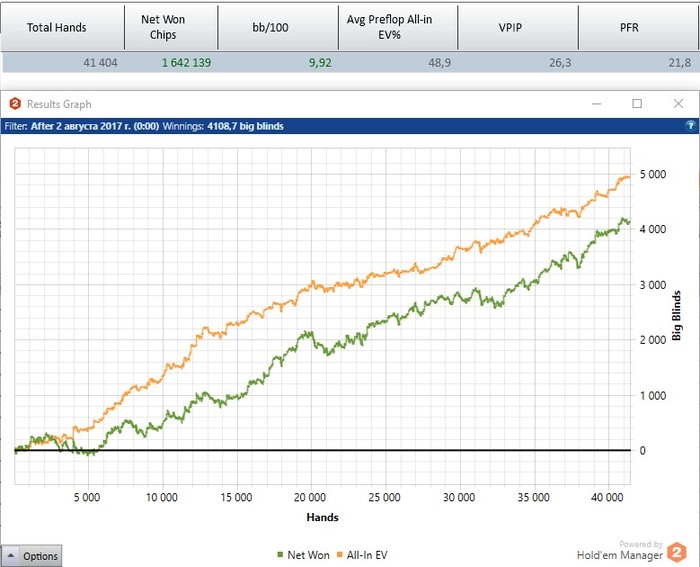Sort by Net Won Chips column header
Screen dimensions: 700x567
click(x=171, y=28)
